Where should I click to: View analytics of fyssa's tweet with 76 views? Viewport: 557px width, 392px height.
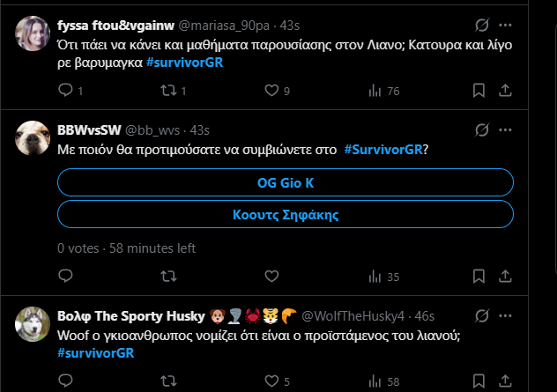point(374,90)
